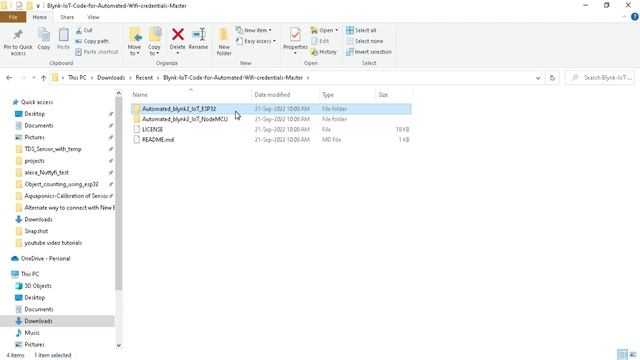Screen dimensions: 640x360
Task: Click Recent in address bar
Action: tap(144, 78)
